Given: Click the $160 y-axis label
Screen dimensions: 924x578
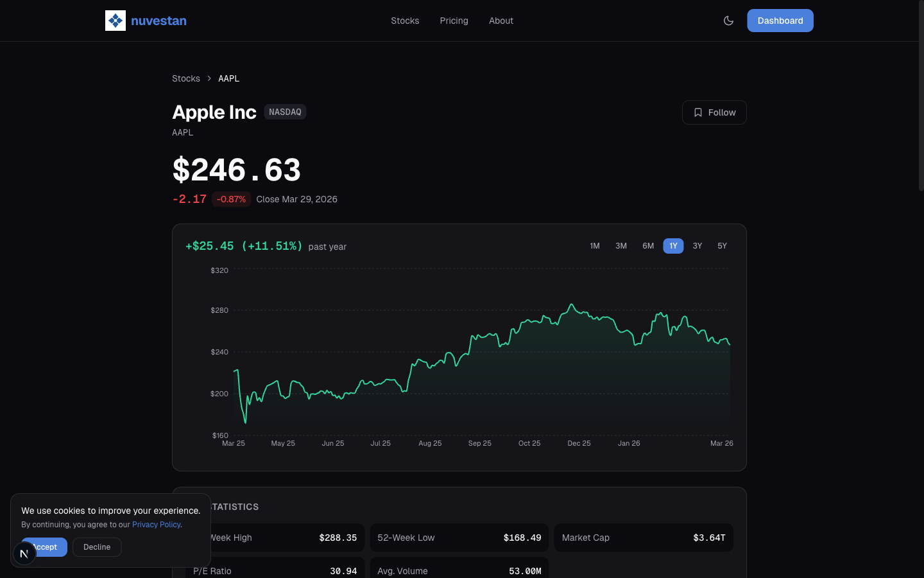Looking at the screenshot, I should [220, 435].
